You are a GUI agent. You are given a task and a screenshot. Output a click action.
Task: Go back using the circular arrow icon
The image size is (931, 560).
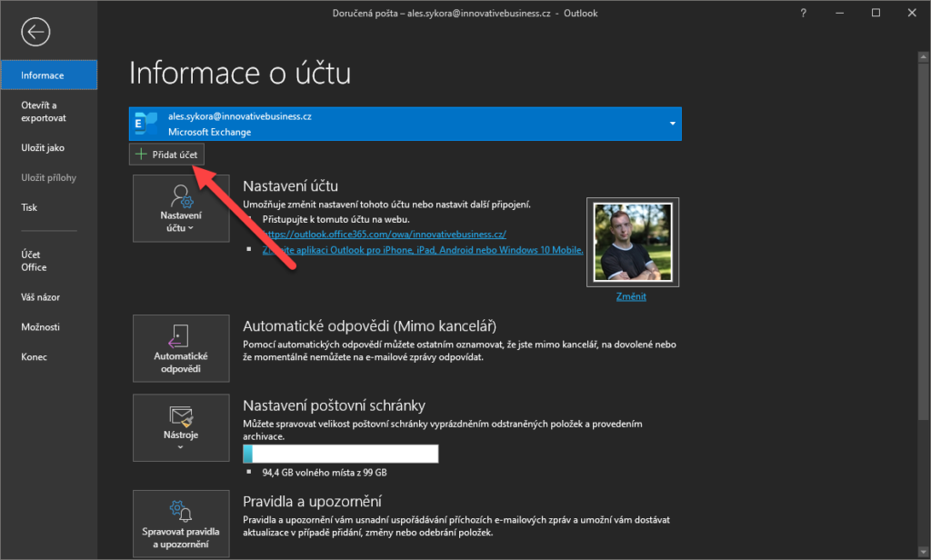click(x=35, y=32)
